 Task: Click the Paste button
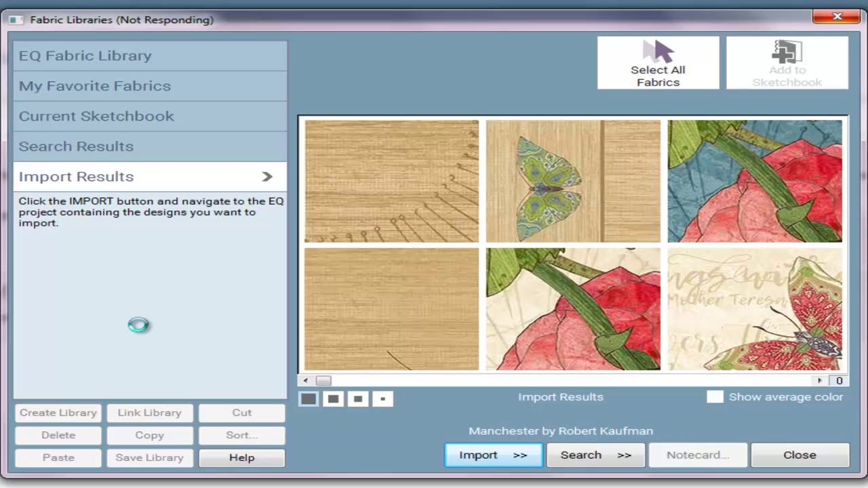point(58,457)
